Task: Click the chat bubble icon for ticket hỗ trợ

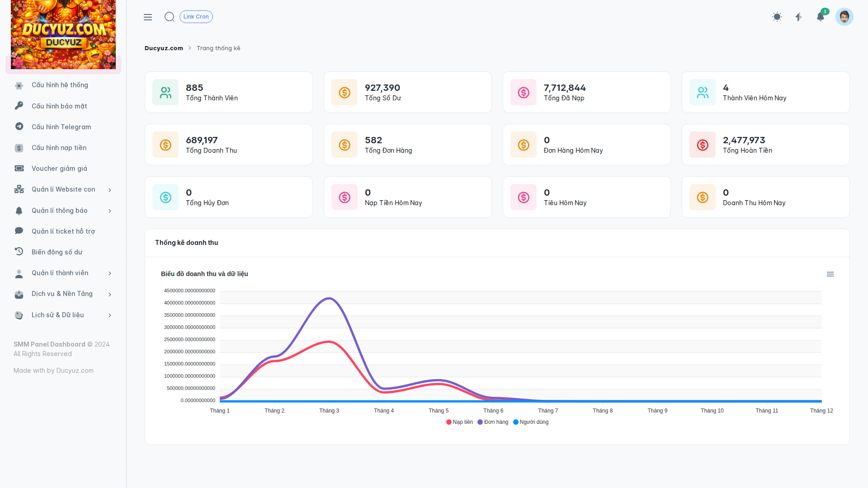Action: (19, 231)
